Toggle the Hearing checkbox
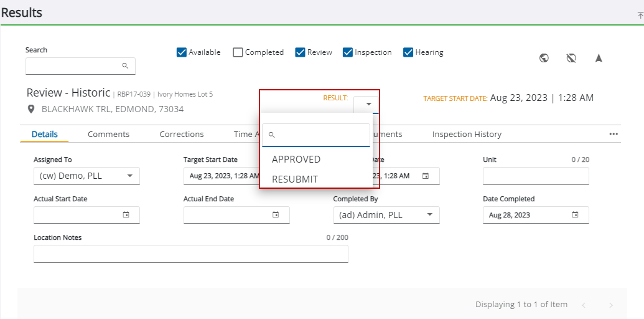 (408, 52)
